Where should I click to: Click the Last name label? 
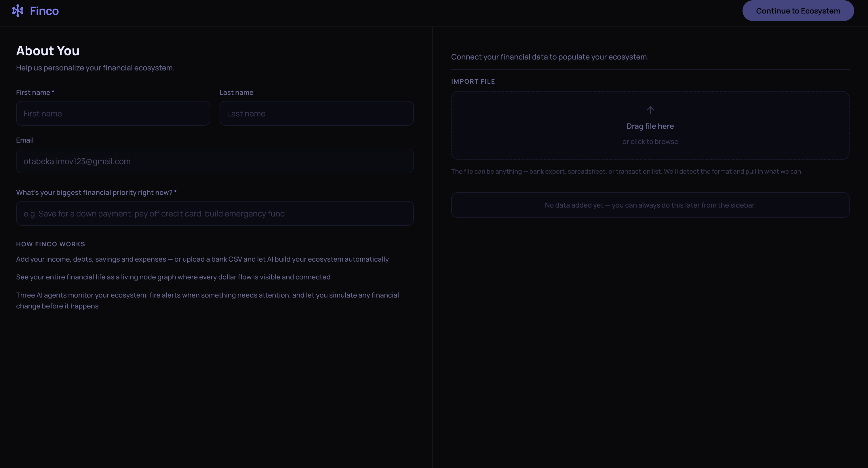[x=236, y=93]
